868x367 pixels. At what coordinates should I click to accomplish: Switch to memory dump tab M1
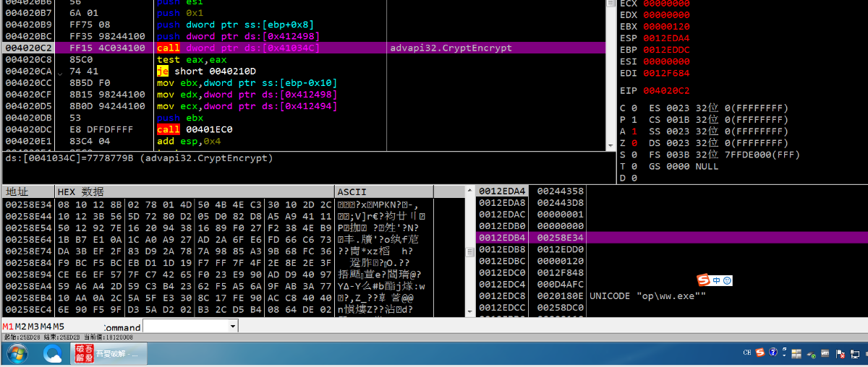(x=8, y=327)
